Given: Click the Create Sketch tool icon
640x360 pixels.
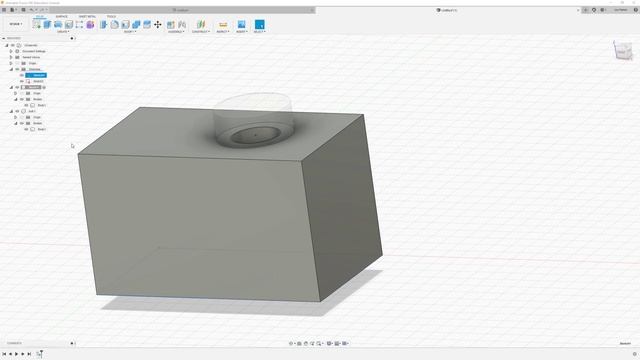Looking at the screenshot, I should 36,24.
